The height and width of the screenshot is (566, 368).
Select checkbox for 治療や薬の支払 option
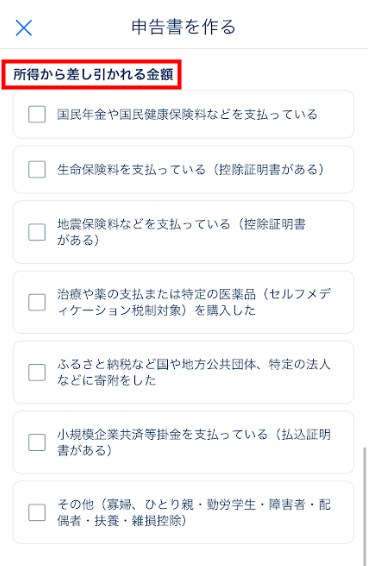[x=37, y=302]
